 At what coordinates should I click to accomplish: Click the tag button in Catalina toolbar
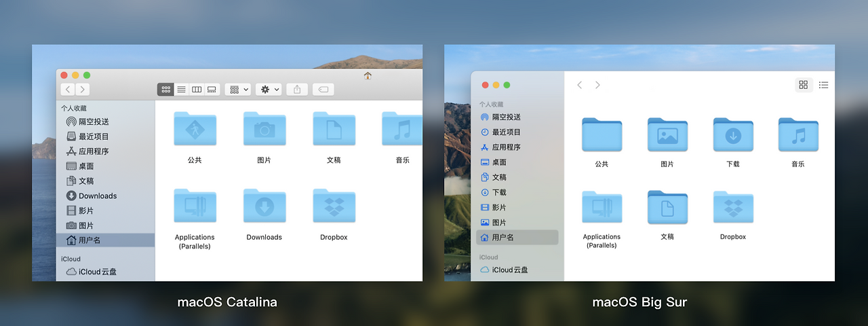click(x=323, y=90)
